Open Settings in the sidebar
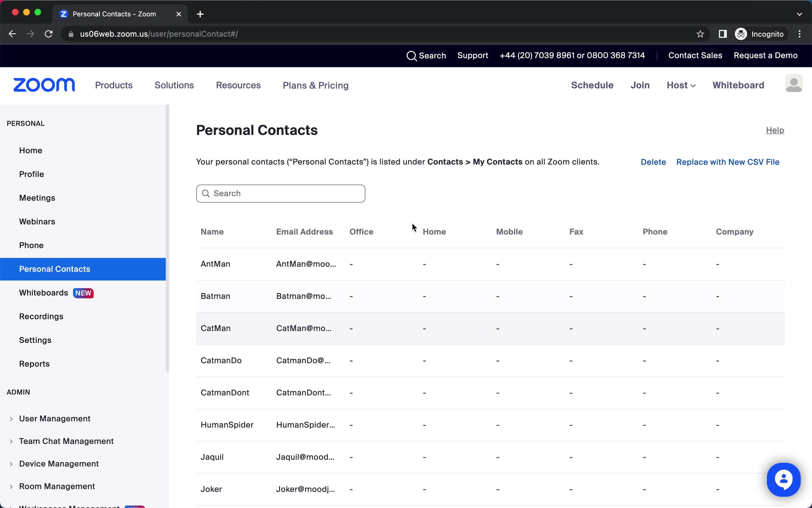The width and height of the screenshot is (812, 508). click(35, 340)
